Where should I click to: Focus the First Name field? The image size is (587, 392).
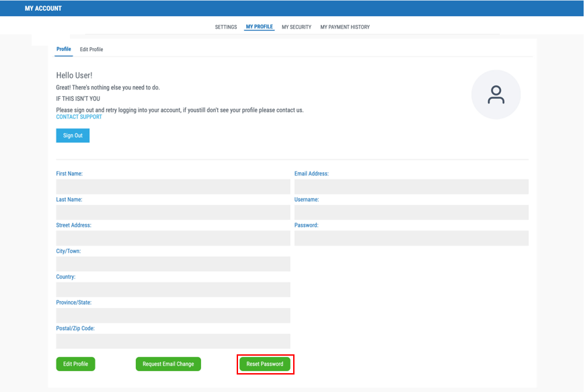pos(173,187)
